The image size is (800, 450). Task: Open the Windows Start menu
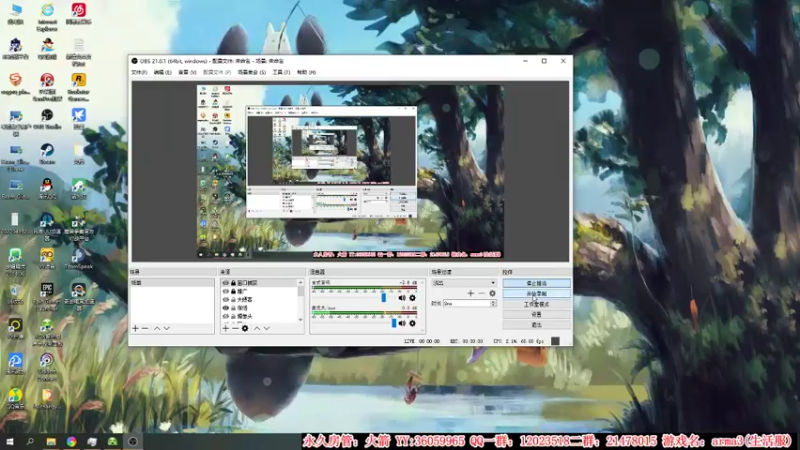pos(10,441)
